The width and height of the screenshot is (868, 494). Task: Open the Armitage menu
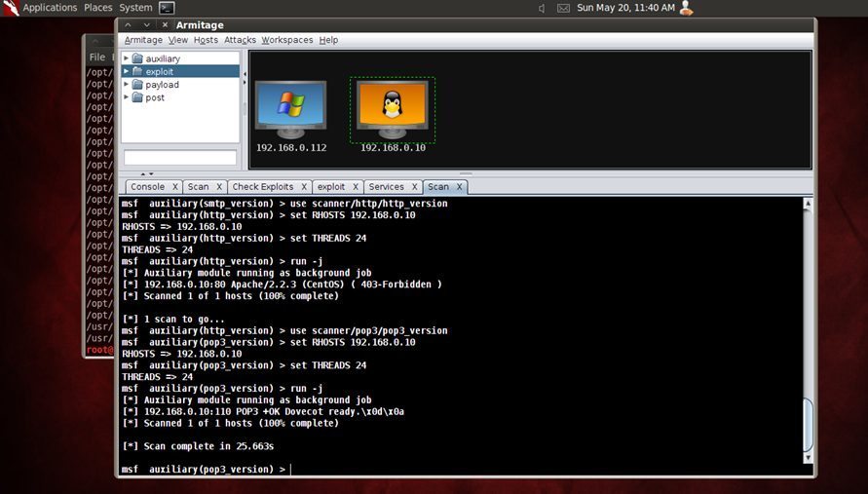click(x=143, y=40)
